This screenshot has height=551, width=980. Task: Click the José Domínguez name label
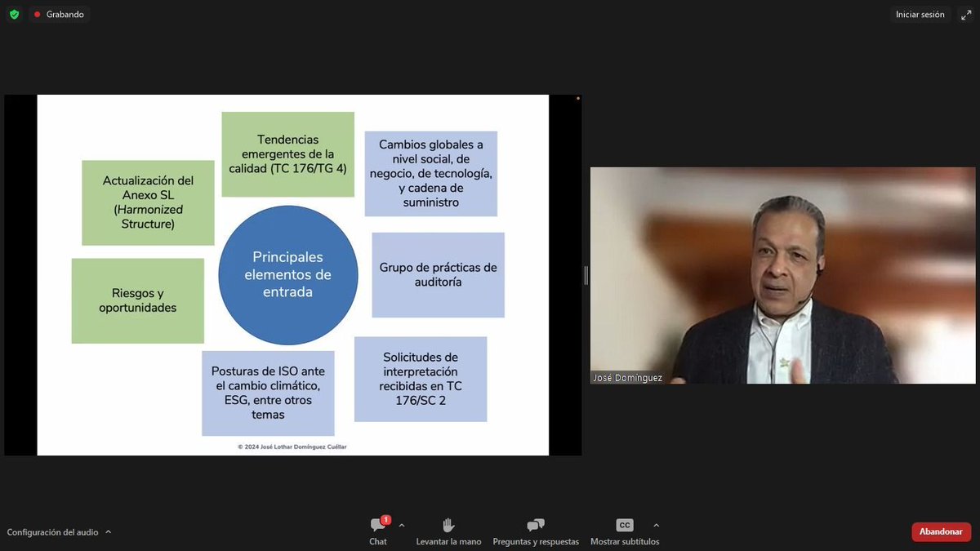click(x=626, y=377)
